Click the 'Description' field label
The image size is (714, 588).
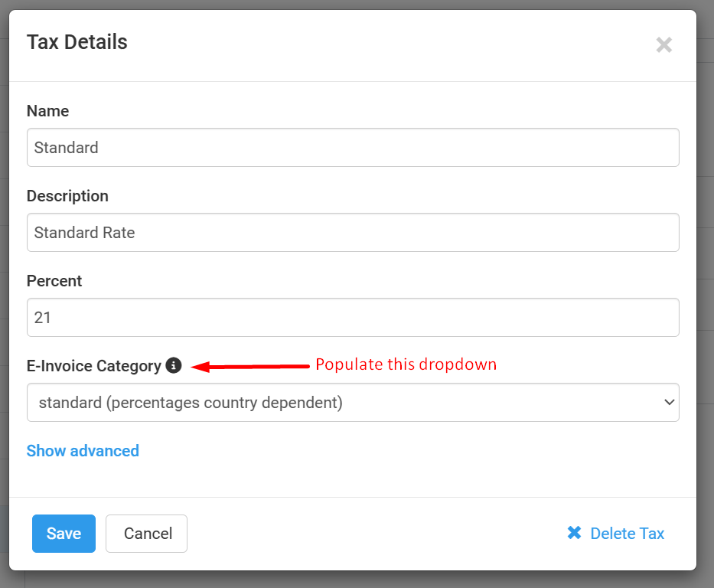(67, 196)
